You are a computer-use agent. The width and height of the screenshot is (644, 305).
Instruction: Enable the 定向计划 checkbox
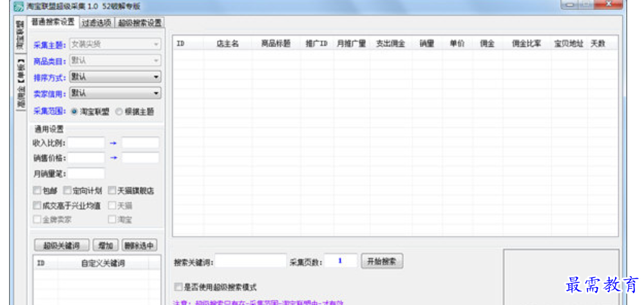pyautogui.click(x=67, y=190)
